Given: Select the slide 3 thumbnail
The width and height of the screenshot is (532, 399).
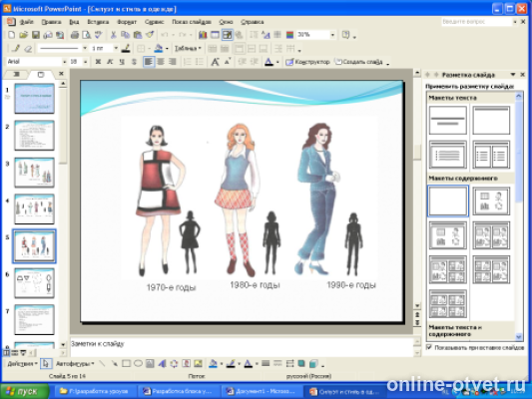Looking at the screenshot, I should click(x=34, y=173).
